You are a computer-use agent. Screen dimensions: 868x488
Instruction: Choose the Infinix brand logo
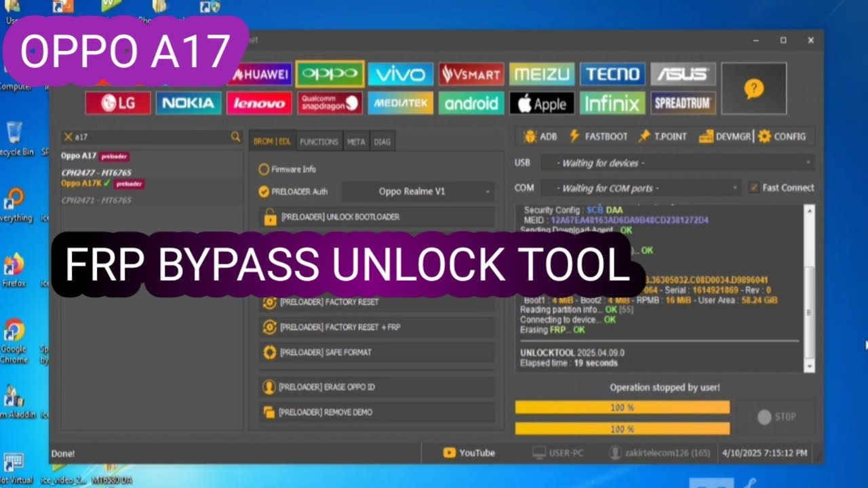[612, 103]
